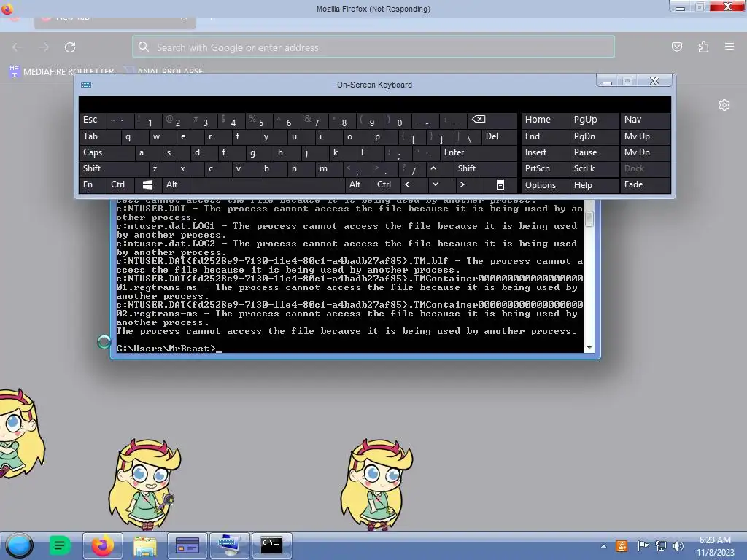The image size is (747, 560).
Task: Switch to Firefox from the taskbar
Action: coord(102,545)
